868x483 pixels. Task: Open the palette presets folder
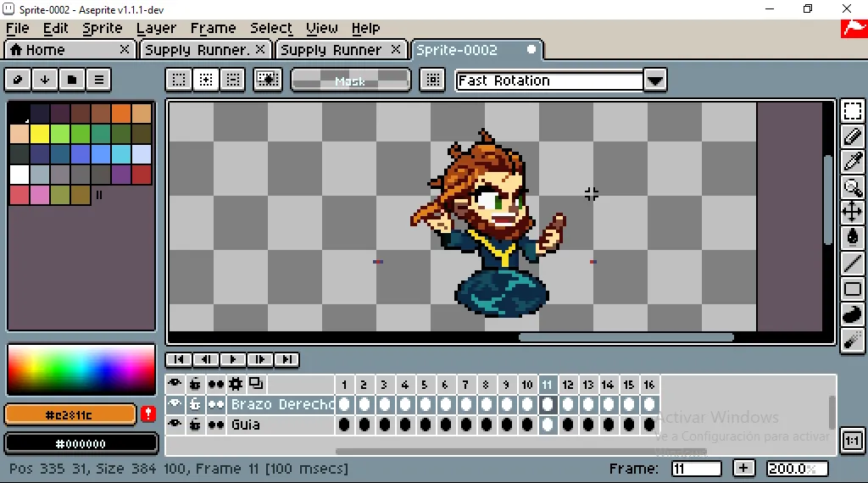(72, 80)
